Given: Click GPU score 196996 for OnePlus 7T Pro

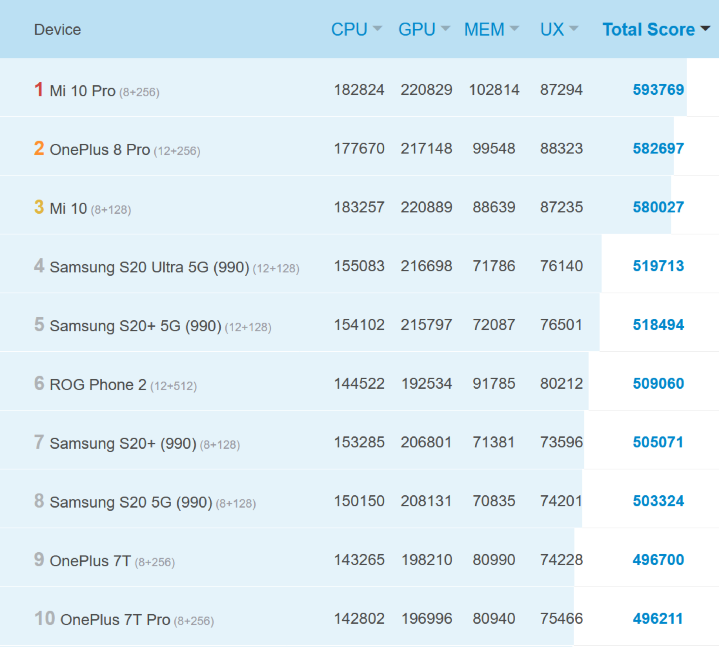Looking at the screenshot, I should (426, 619).
